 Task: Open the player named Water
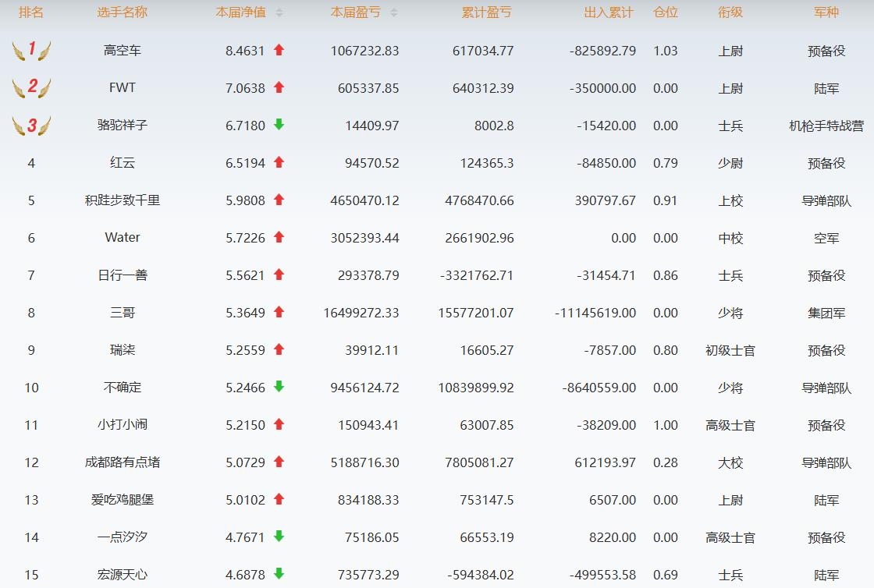123,238
